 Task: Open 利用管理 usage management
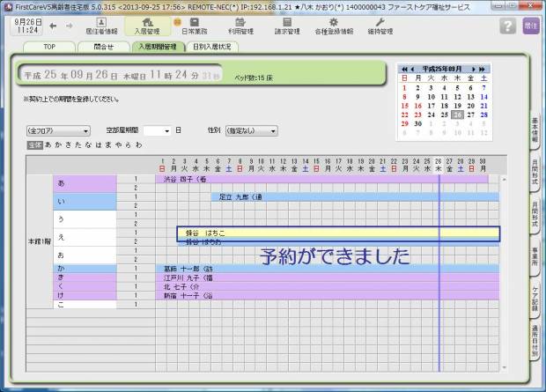coord(240,26)
